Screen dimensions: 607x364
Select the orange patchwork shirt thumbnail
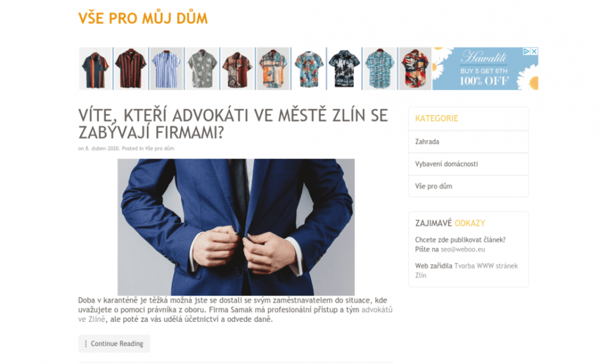(x=273, y=69)
